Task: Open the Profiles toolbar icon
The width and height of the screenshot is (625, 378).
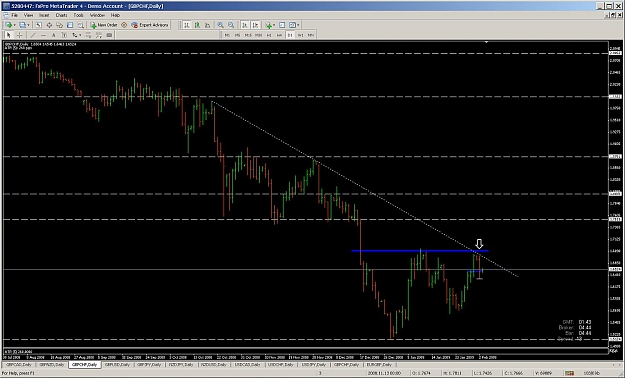Action: click(x=22, y=25)
